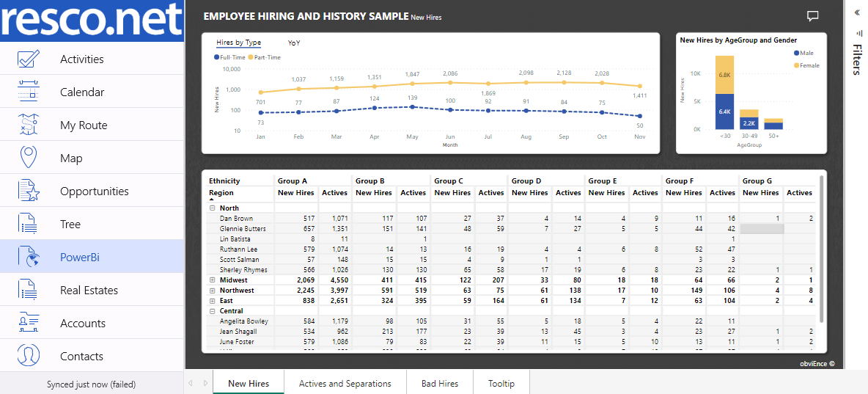
Task: Click the Female legend entry
Action: 806,65
